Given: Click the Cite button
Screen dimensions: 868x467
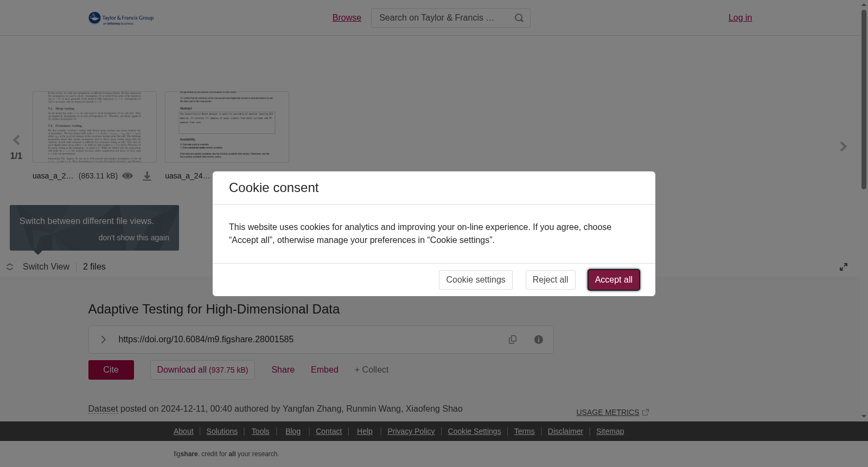Looking at the screenshot, I should coord(111,370).
